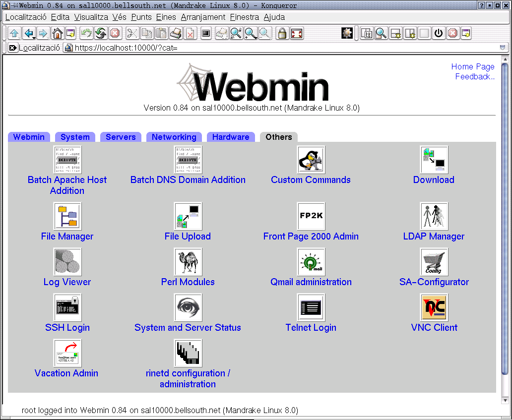
Task: Click the scissors Cut icon
Action: (132, 33)
